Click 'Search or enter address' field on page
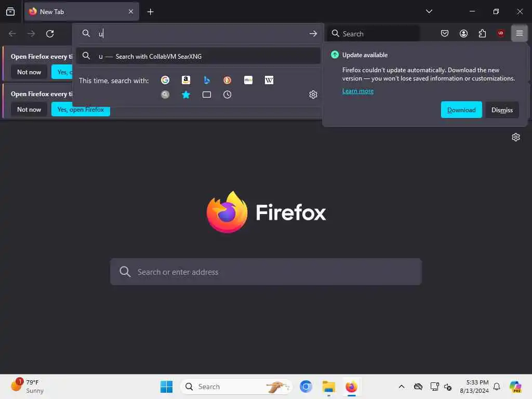Screen dimensions: 532x399 (265, 272)
